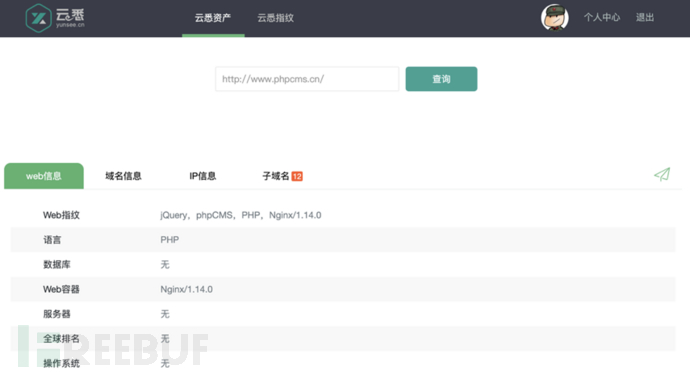This screenshot has width=690, height=374.
Task: Click the 语言 row label
Action: click(x=52, y=240)
